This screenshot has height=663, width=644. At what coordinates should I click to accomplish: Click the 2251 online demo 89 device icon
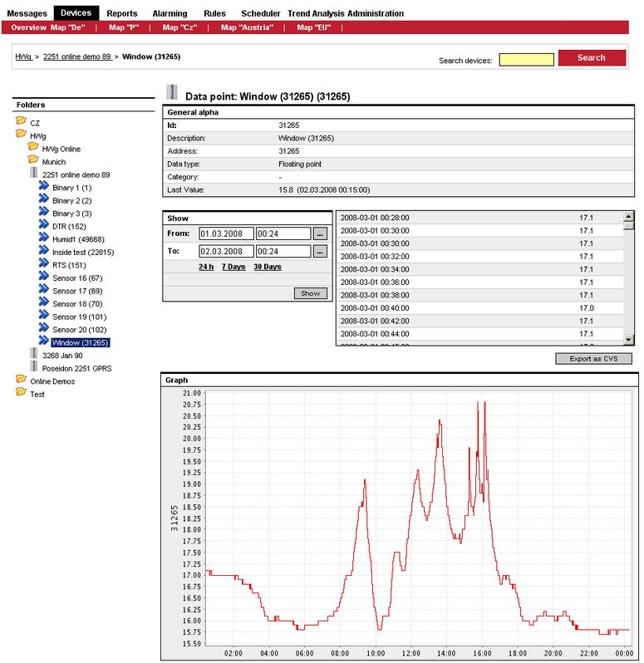tap(34, 173)
